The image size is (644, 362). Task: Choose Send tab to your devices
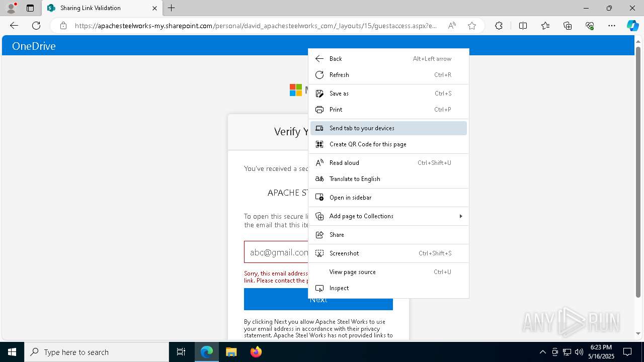coord(388,128)
